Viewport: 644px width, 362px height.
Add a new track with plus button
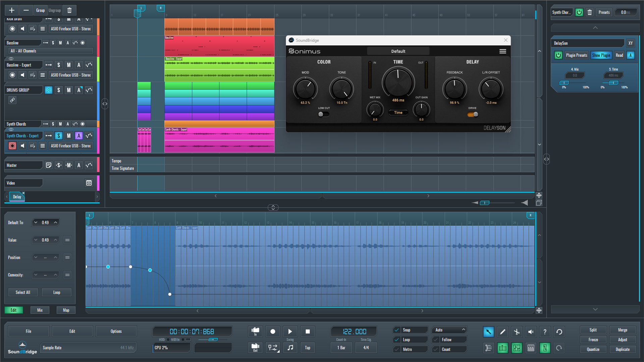click(12, 10)
